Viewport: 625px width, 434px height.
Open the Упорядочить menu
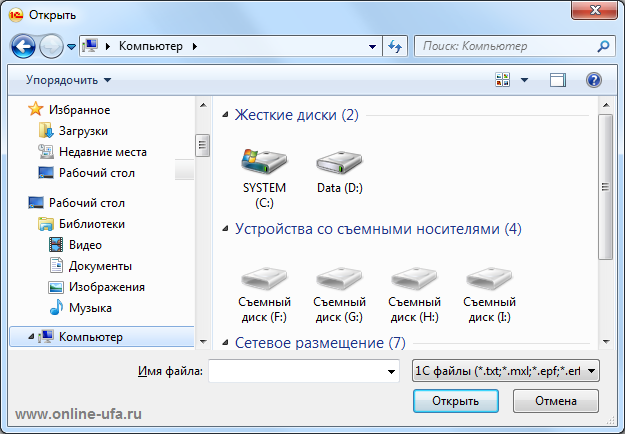click(69, 80)
